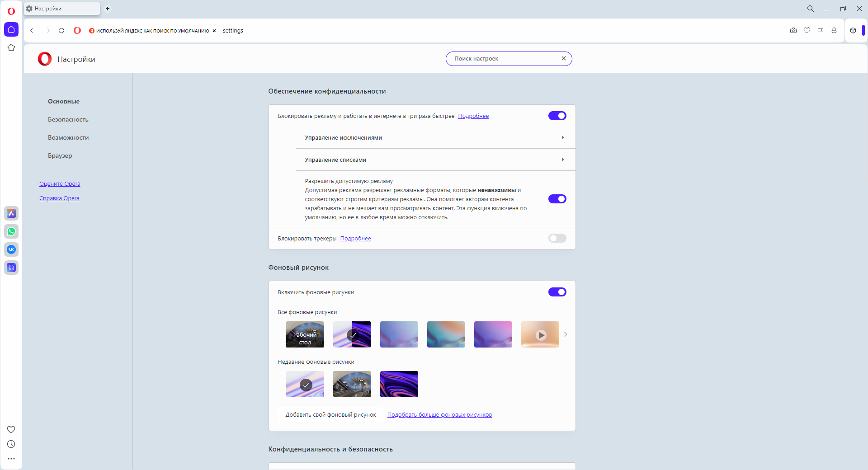The image size is (868, 470).
Task: Click the Opera badge in the address bar
Action: [x=77, y=31]
